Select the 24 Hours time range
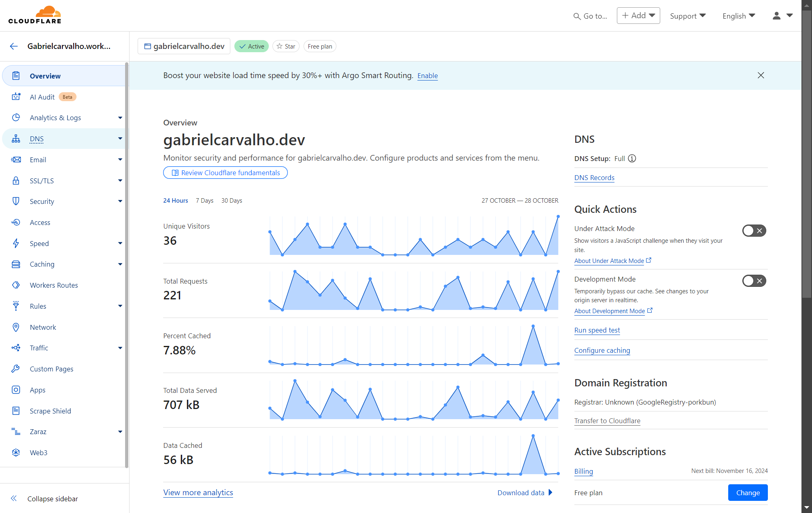The width and height of the screenshot is (812, 513). 176,201
